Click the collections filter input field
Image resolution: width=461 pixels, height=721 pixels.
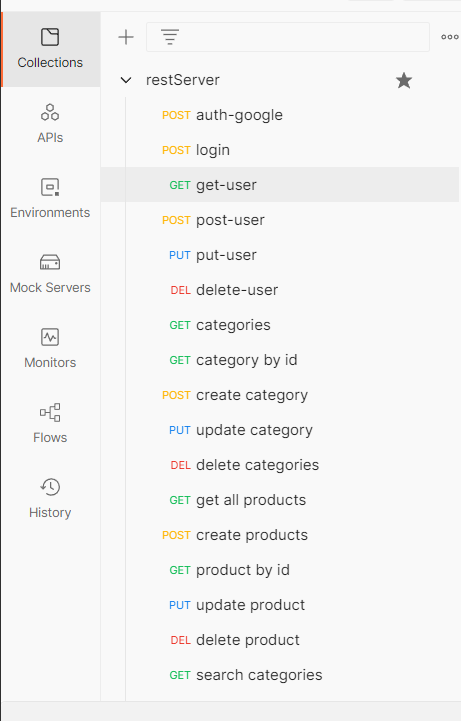(x=288, y=37)
